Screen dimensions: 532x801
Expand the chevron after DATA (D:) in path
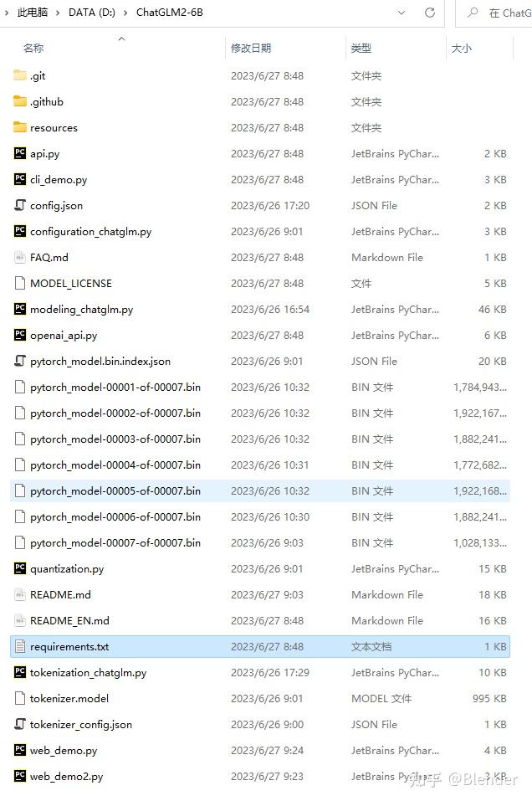pyautogui.click(x=125, y=13)
